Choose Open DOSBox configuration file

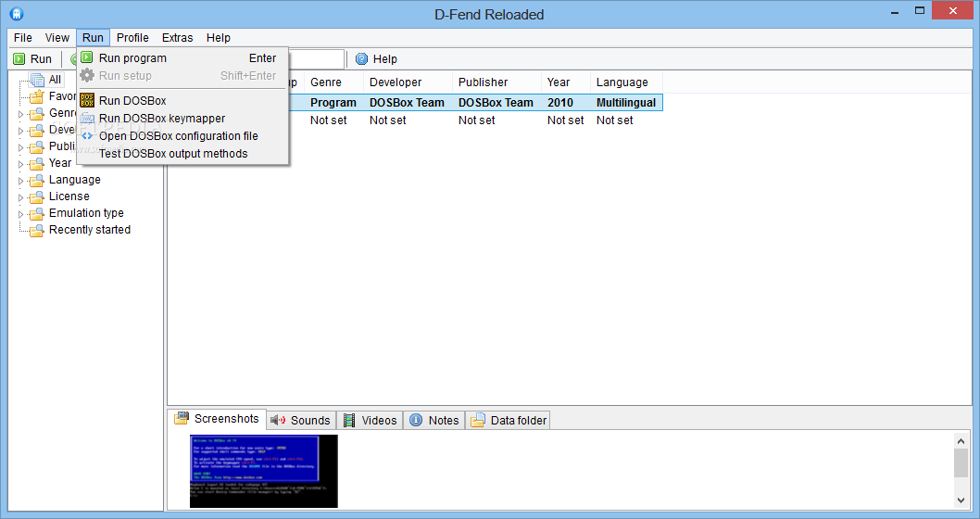point(182,135)
